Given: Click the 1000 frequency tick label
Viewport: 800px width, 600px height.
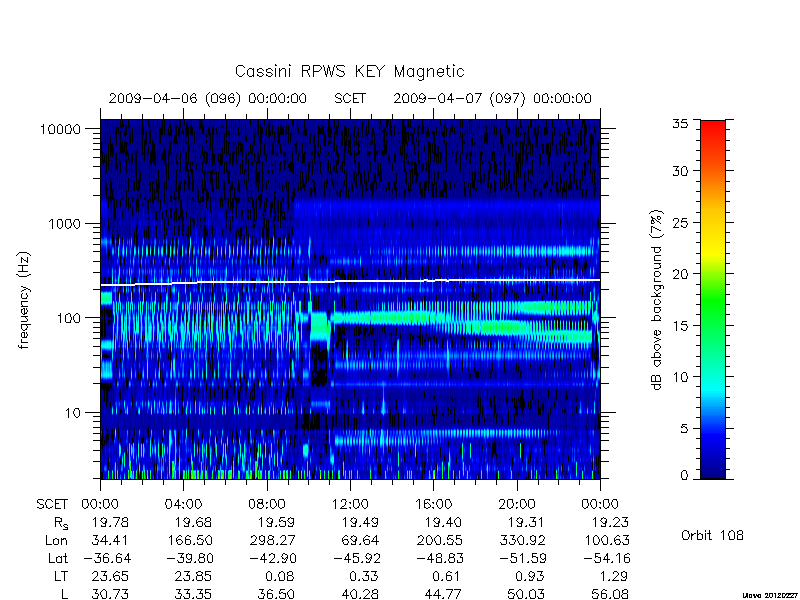Looking at the screenshot, I should tap(64, 224).
